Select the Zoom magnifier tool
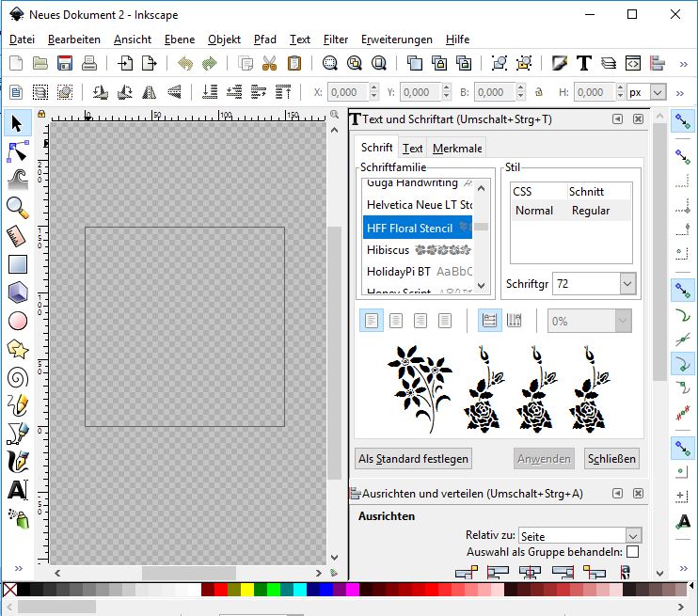The image size is (698, 616). [x=17, y=207]
